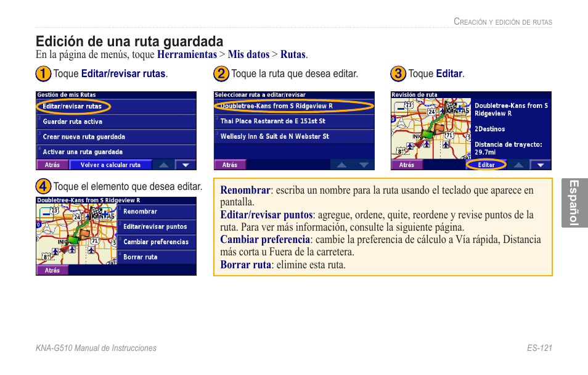
Task: Click the 'Editar/revisar puntos' term in the description box
Action: coord(266,215)
